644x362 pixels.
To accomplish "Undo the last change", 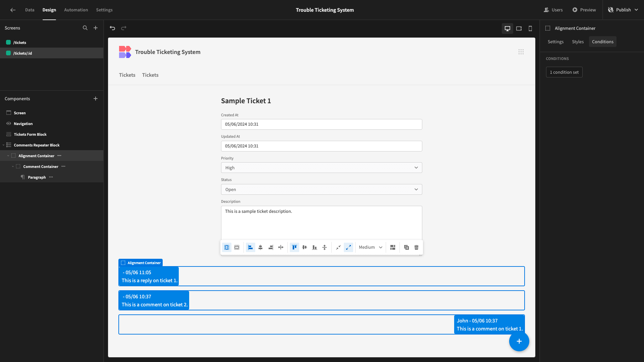I will (112, 28).
